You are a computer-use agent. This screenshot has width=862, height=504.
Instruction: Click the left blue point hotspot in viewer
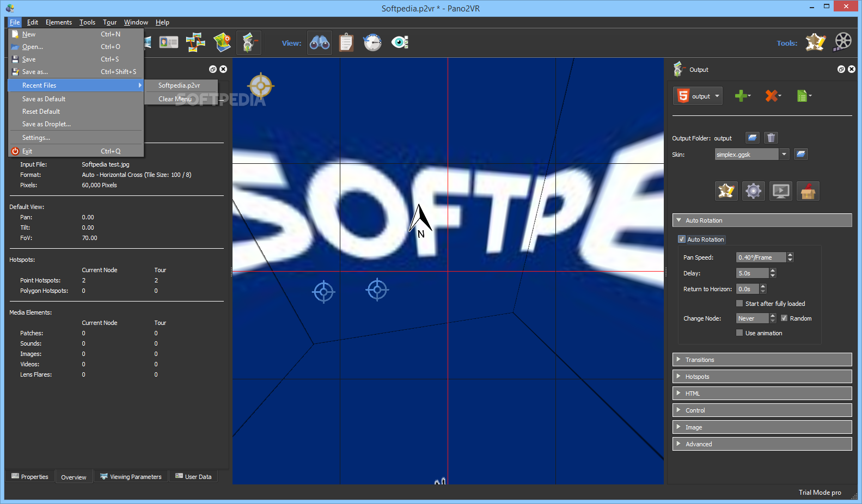323,292
